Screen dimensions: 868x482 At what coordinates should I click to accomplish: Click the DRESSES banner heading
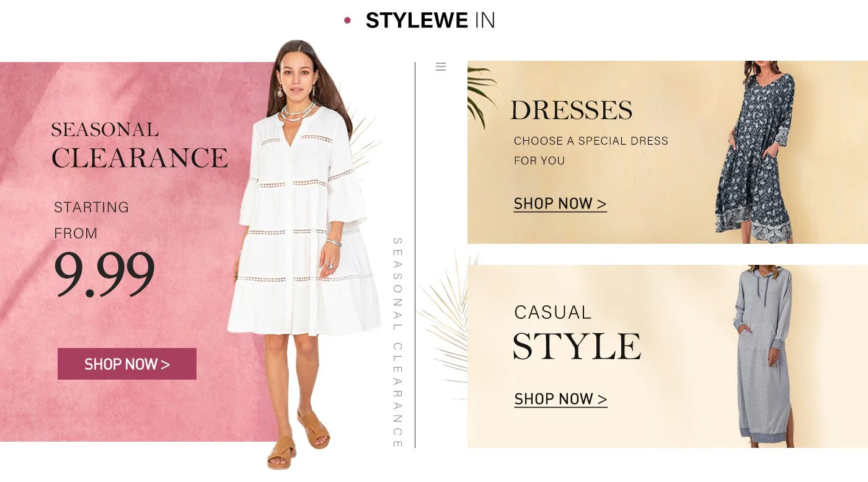pos(571,111)
